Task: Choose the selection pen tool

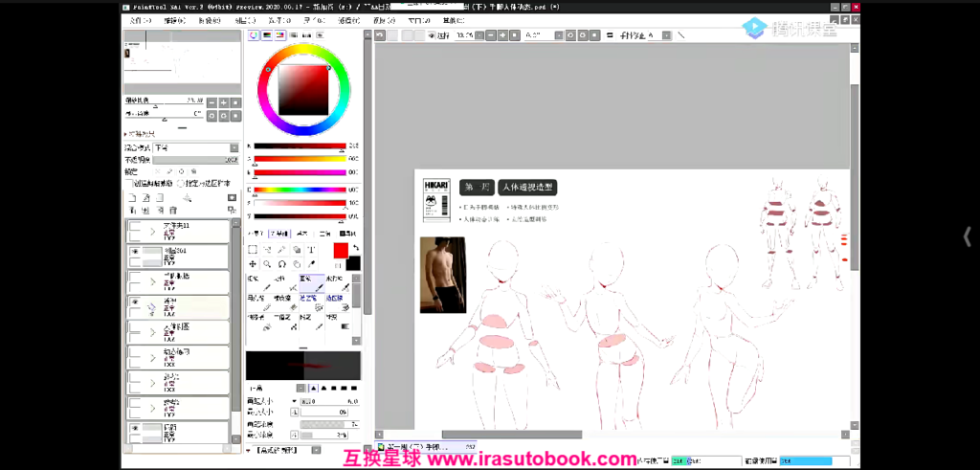Action: (x=312, y=303)
